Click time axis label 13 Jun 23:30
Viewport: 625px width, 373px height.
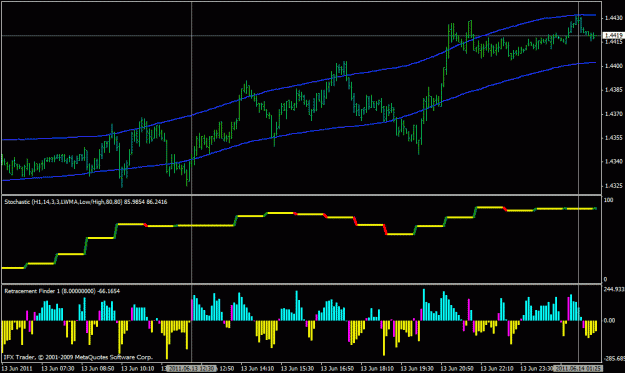(537, 369)
